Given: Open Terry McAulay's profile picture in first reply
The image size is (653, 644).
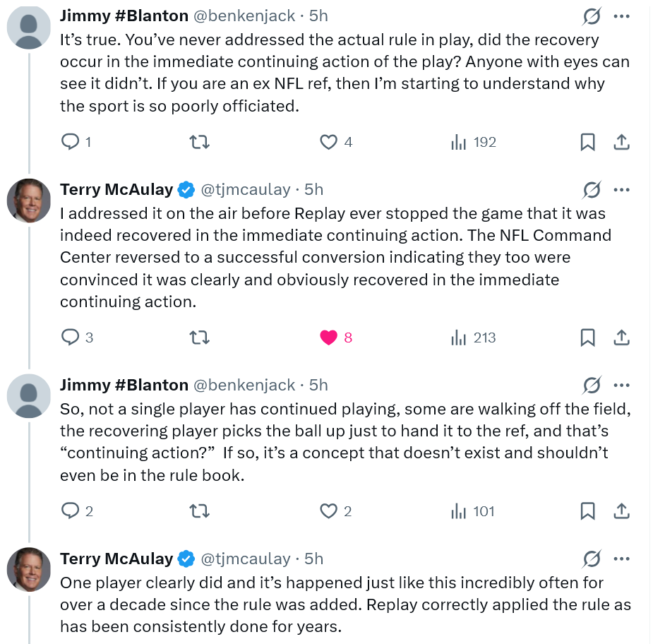Looking at the screenshot, I should pyautogui.click(x=29, y=201).
